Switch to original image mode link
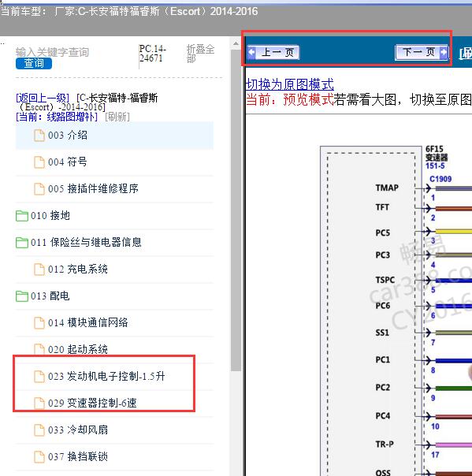The image size is (472, 476). (x=289, y=84)
